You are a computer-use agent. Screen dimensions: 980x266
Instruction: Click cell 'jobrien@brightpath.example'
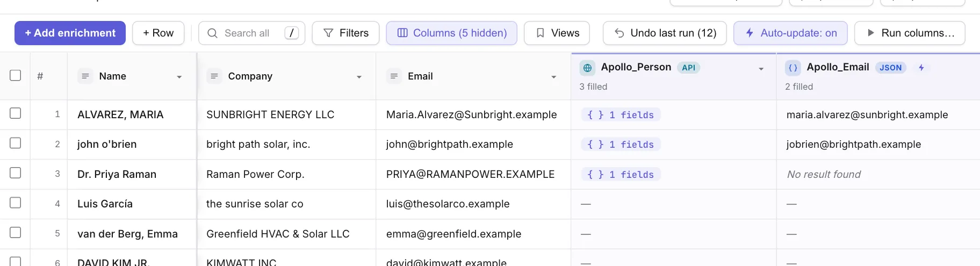click(878, 144)
